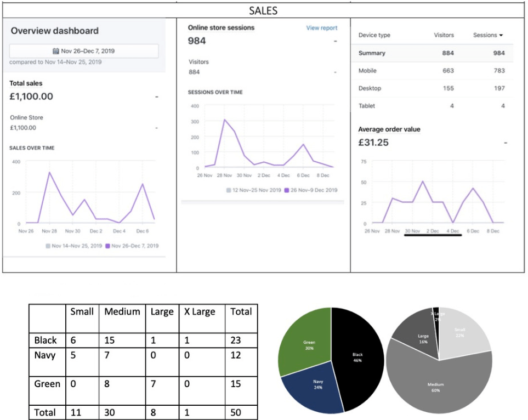
Task: Click the Medium 60% pie slice
Action: (x=436, y=387)
